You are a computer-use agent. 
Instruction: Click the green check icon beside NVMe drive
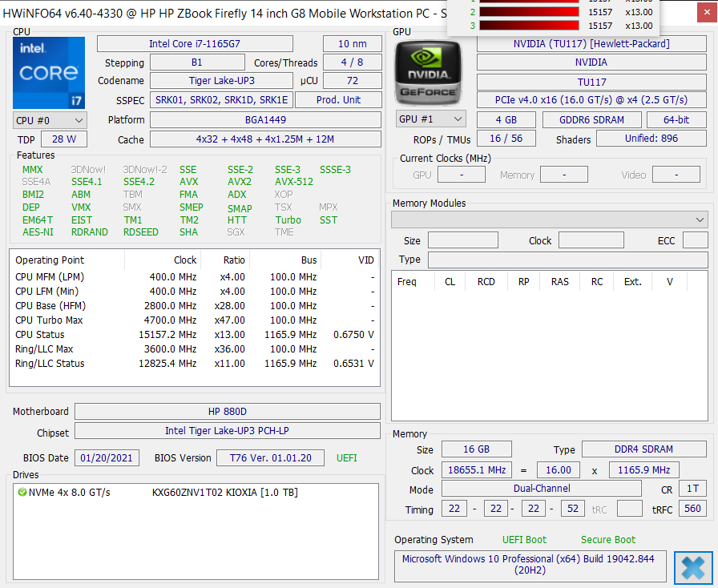[22, 493]
